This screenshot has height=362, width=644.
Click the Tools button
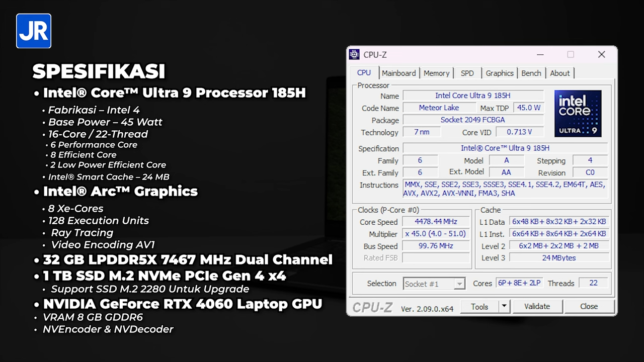[x=479, y=307]
